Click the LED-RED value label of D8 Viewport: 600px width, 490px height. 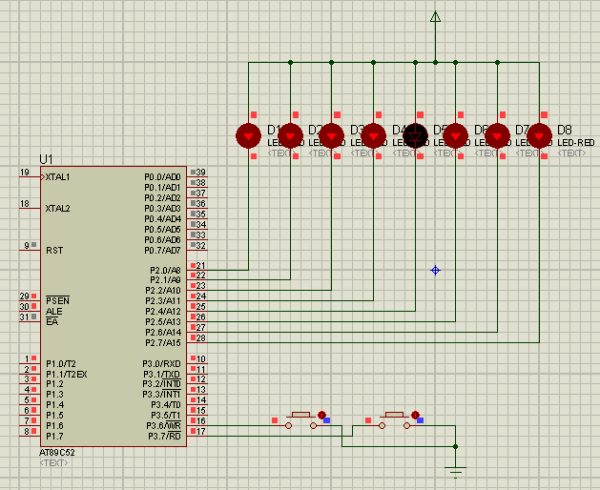(x=576, y=143)
